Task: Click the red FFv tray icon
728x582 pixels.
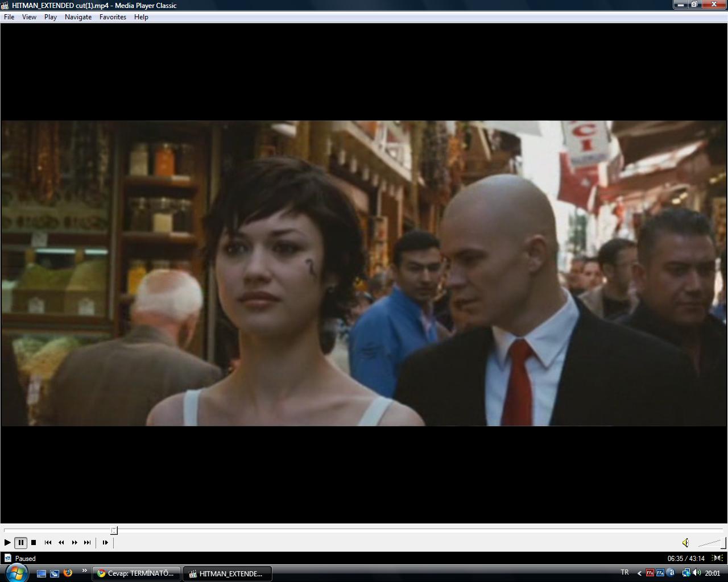Action: pyautogui.click(x=650, y=573)
